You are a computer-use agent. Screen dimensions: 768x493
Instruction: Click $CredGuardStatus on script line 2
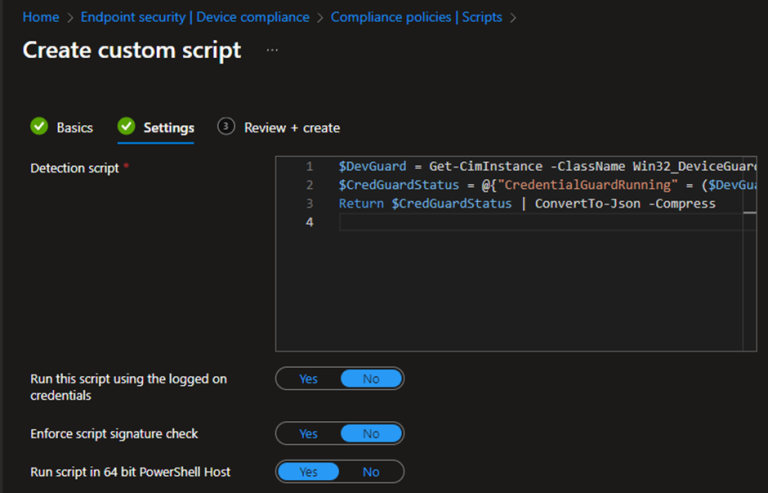click(x=399, y=185)
